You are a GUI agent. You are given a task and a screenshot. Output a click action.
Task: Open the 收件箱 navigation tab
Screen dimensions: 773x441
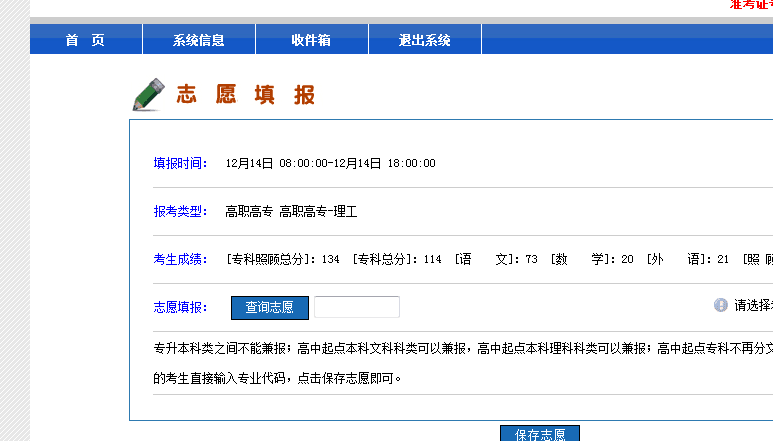pos(312,39)
